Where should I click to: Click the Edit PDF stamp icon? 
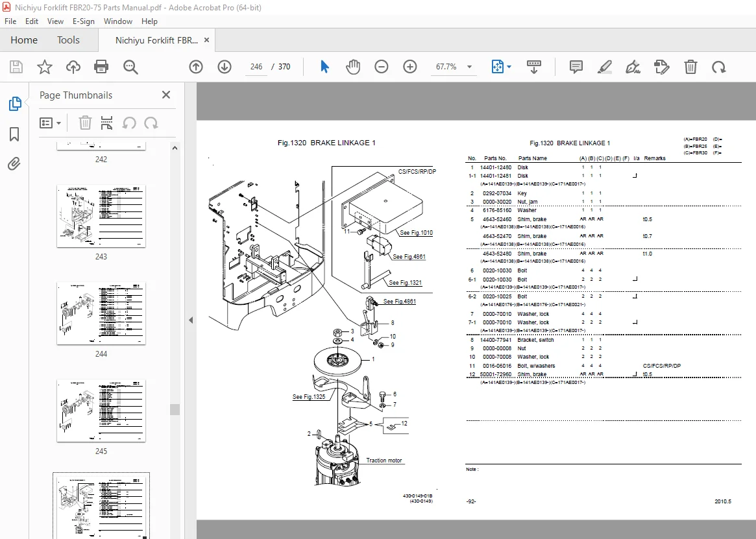(661, 67)
